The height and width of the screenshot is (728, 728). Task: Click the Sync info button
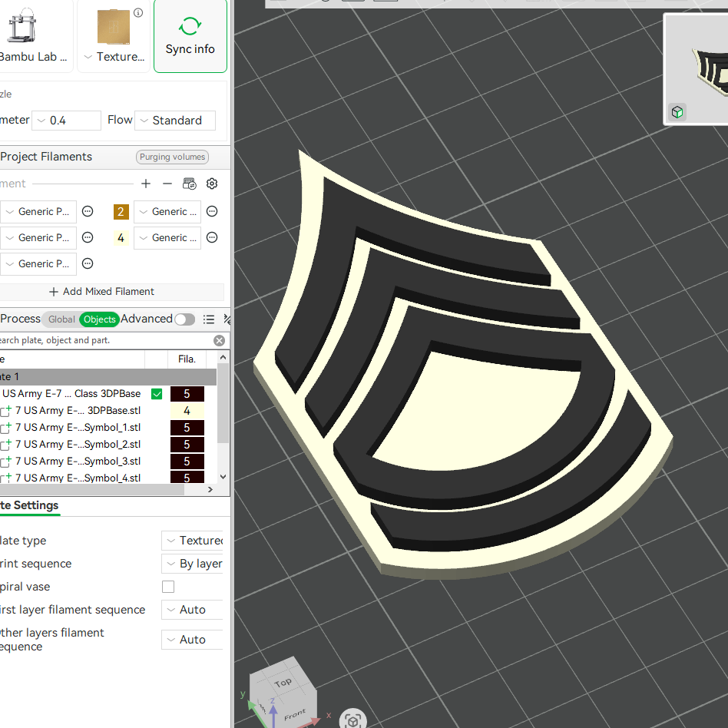190,36
